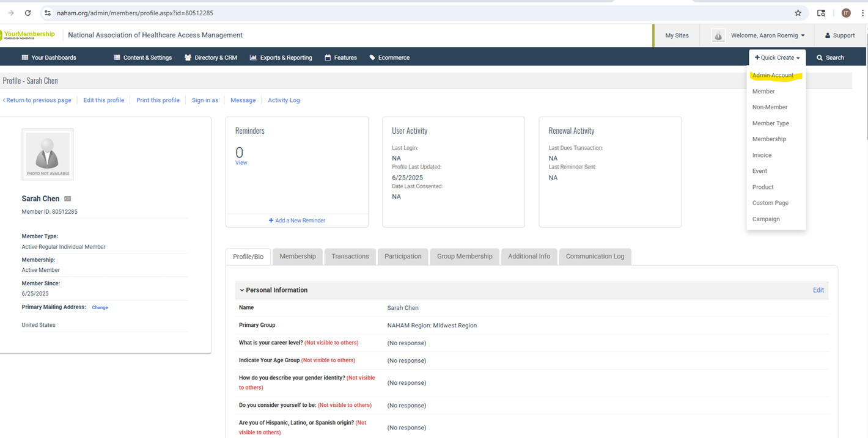Click the Edit this profile link
This screenshot has height=438, width=868.
pyautogui.click(x=103, y=100)
